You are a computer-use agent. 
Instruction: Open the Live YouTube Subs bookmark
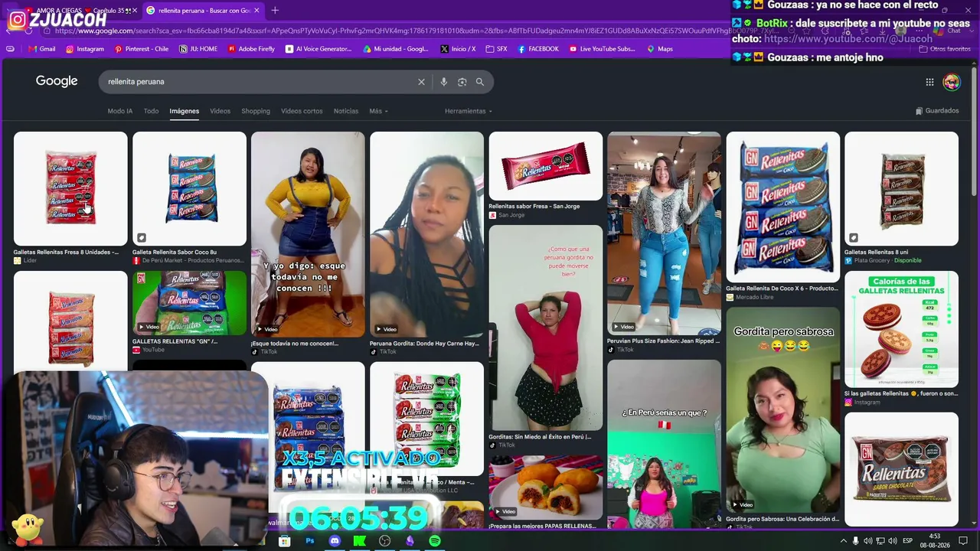603,49
